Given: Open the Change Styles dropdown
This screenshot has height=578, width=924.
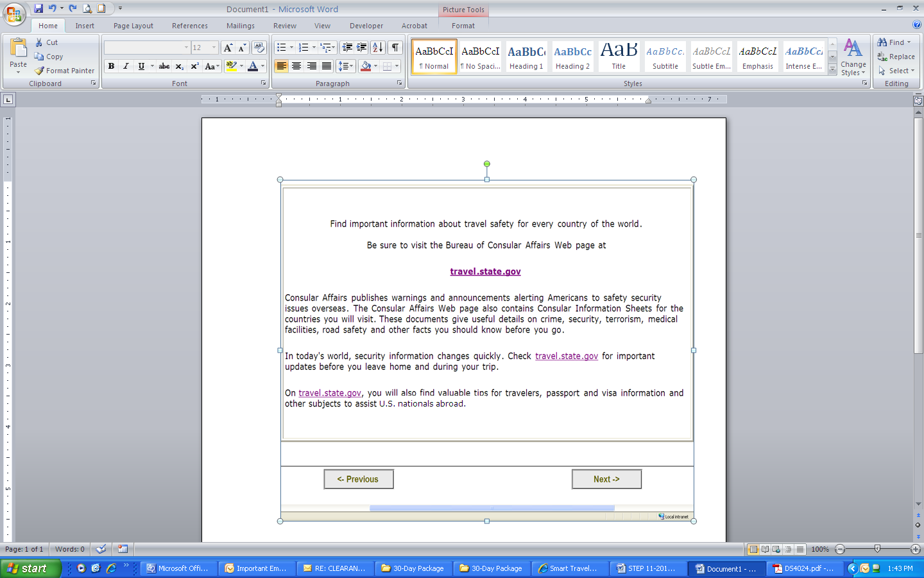Looking at the screenshot, I should tap(853, 57).
